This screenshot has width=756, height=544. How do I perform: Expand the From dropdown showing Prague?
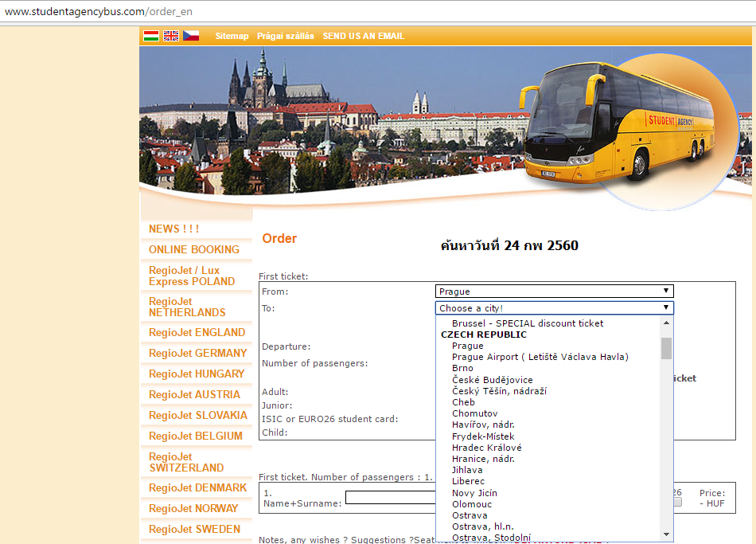click(x=555, y=291)
